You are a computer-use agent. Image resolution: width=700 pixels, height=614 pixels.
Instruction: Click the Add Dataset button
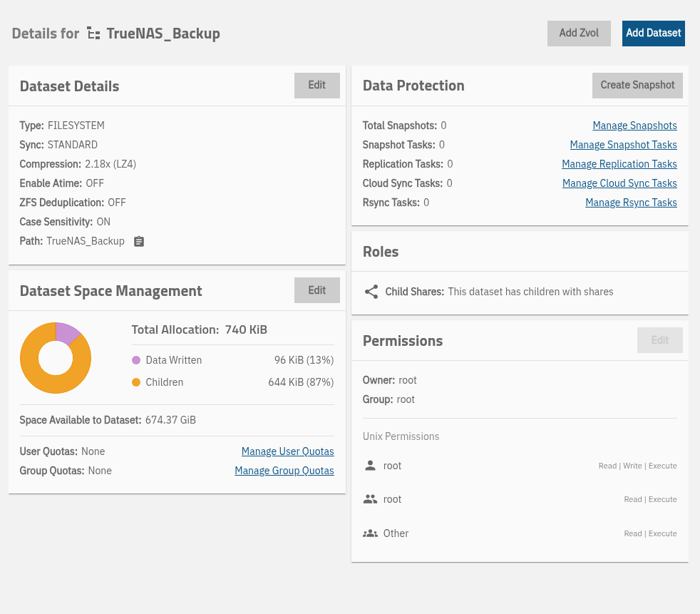pyautogui.click(x=653, y=33)
